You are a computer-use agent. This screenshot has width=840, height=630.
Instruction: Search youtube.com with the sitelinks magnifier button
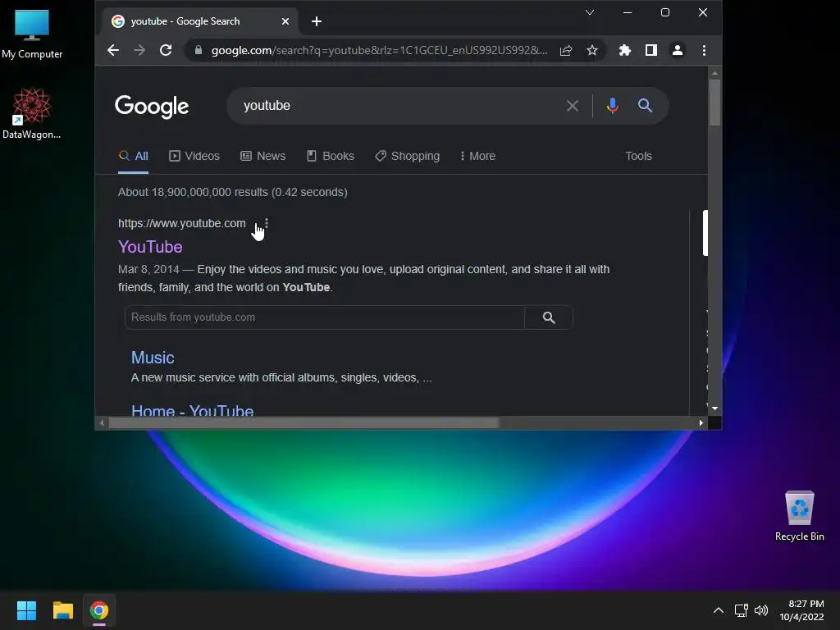pos(549,317)
